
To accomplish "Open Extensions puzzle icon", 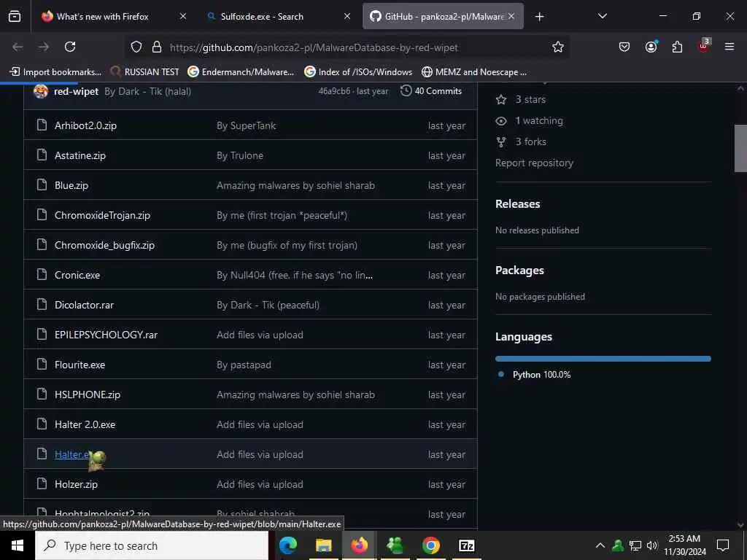I will 677,47.
